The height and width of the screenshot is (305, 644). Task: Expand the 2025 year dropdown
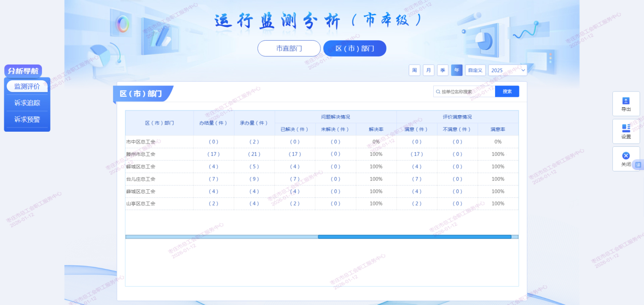pyautogui.click(x=508, y=70)
